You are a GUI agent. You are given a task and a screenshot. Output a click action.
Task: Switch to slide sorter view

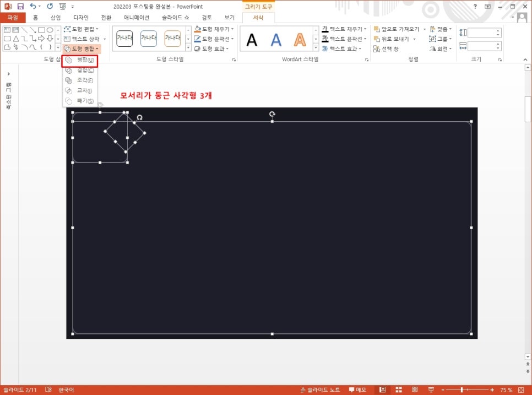point(399,390)
